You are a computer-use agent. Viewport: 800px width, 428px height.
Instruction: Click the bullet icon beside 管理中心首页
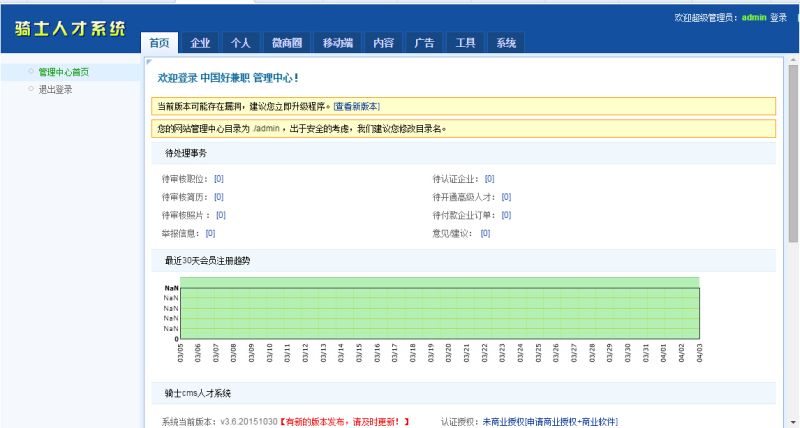(x=31, y=72)
